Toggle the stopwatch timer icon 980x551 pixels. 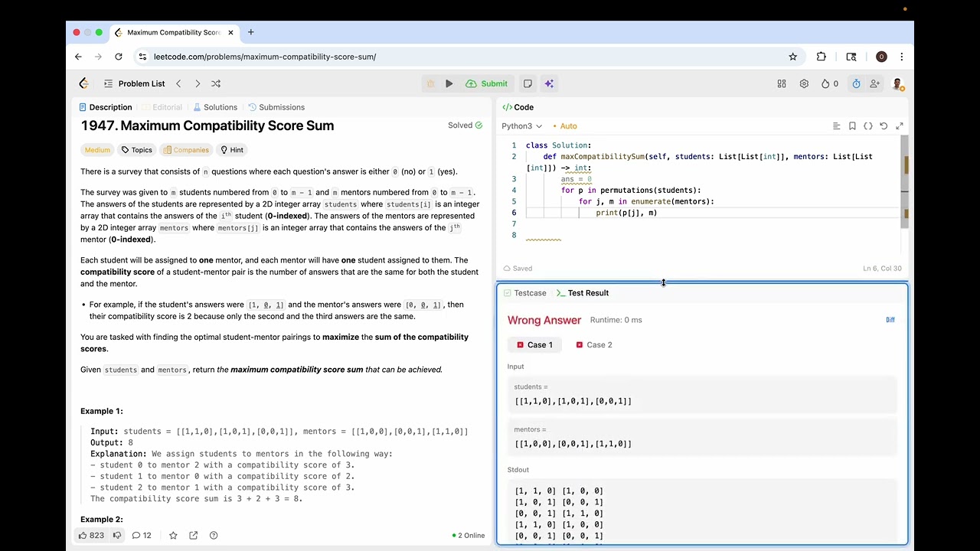[x=856, y=83]
